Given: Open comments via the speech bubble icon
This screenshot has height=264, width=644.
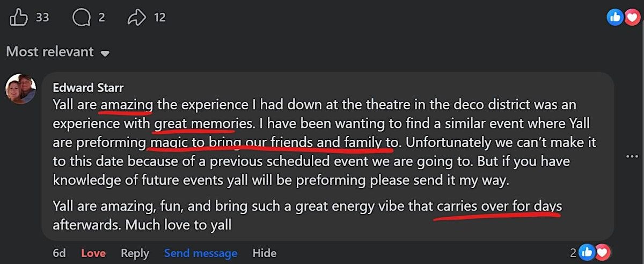Looking at the screenshot, I should point(81,18).
